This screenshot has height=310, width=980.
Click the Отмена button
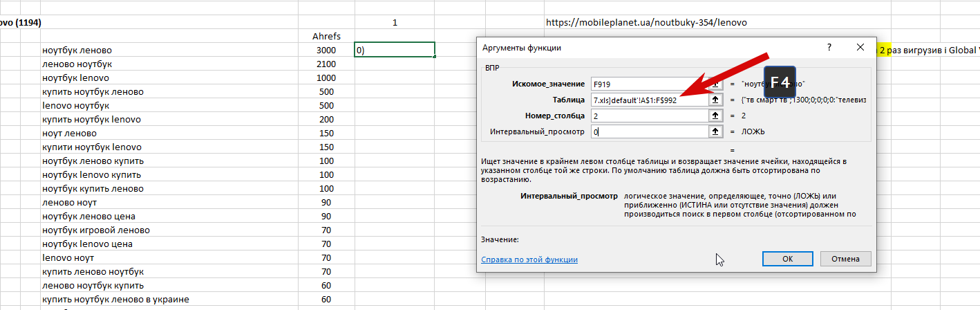click(x=845, y=259)
